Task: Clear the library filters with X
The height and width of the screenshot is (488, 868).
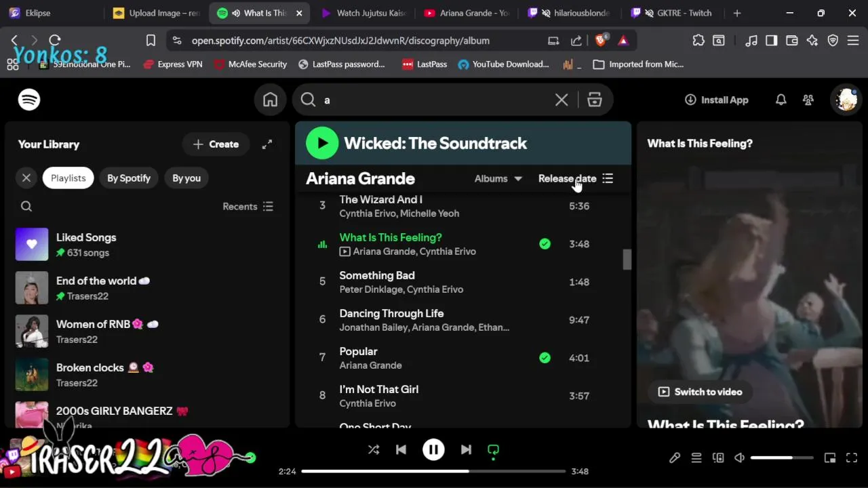Action: click(x=26, y=178)
